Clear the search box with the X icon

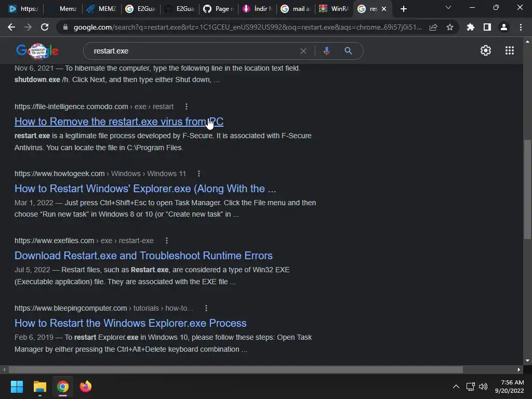pos(303,51)
